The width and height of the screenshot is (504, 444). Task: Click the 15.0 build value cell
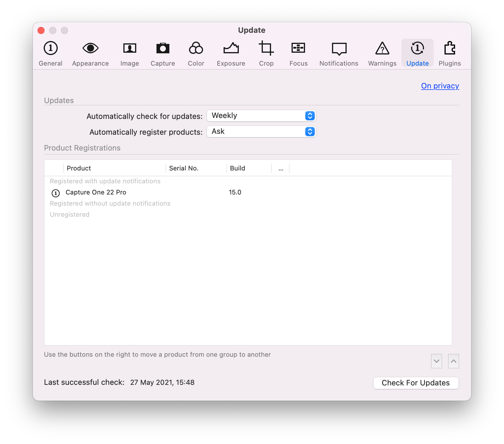[235, 192]
